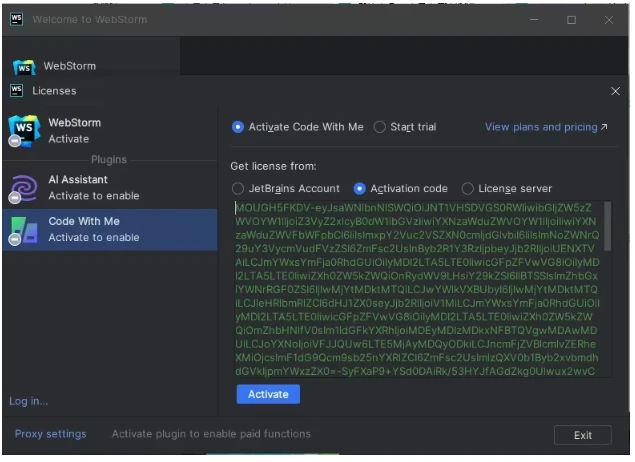Select the WebStorm Activate list entry
Viewport: 635px width, 462px height.
pyautogui.click(x=110, y=131)
